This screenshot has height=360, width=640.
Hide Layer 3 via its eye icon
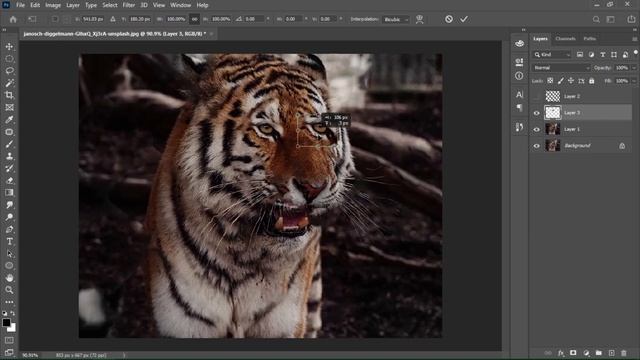click(x=537, y=113)
